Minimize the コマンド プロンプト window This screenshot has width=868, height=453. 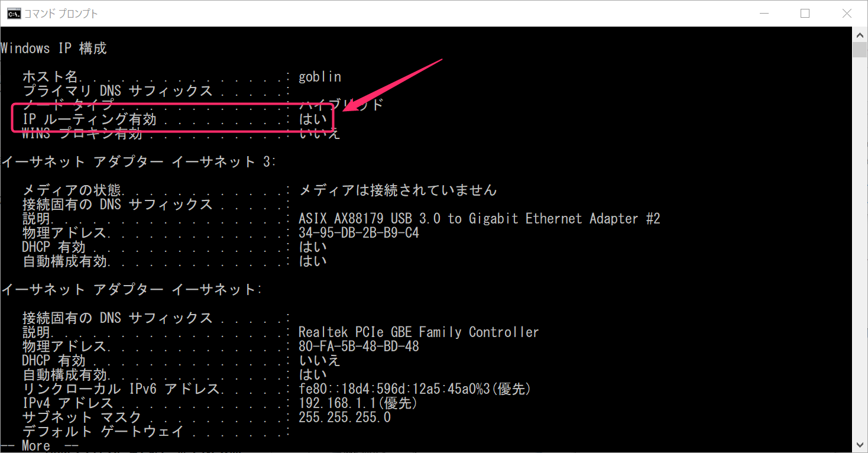pyautogui.click(x=763, y=13)
